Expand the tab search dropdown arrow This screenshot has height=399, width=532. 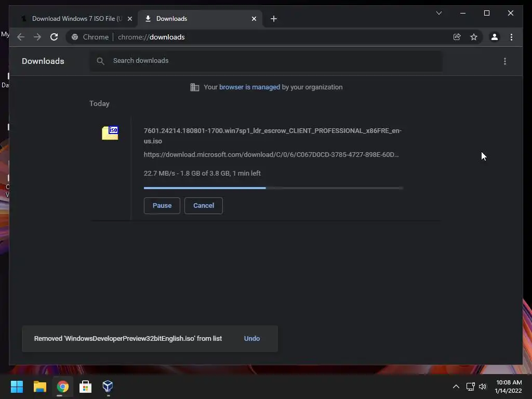[438, 13]
